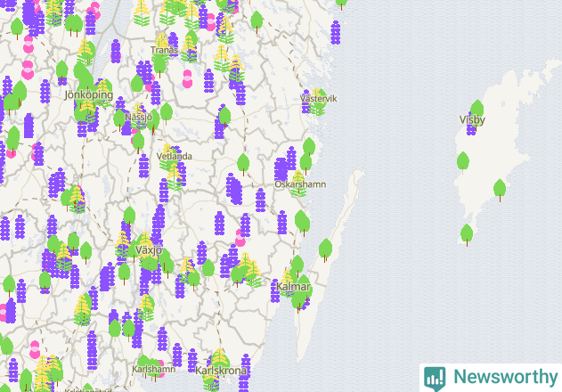This screenshot has width=562, height=392.
Task: Select the yellow tree marker at Oskarshamn
Action: (x=298, y=183)
